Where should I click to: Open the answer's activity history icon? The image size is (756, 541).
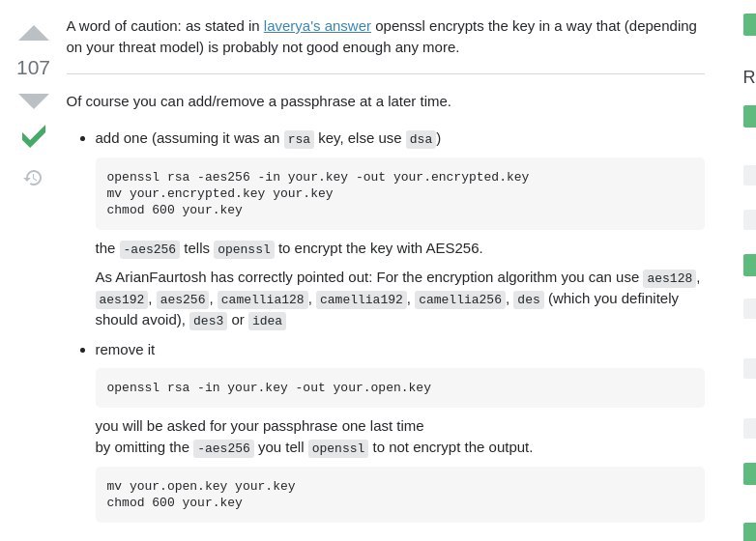tap(33, 178)
